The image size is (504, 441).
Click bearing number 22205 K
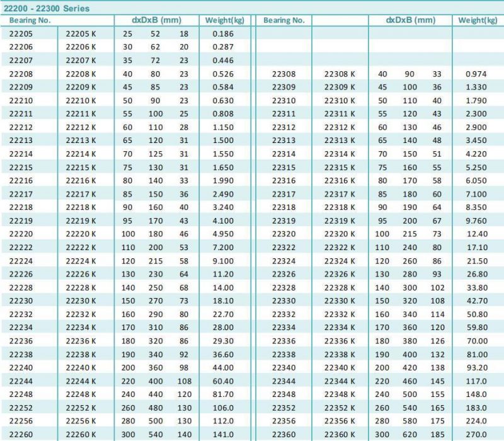(x=81, y=34)
